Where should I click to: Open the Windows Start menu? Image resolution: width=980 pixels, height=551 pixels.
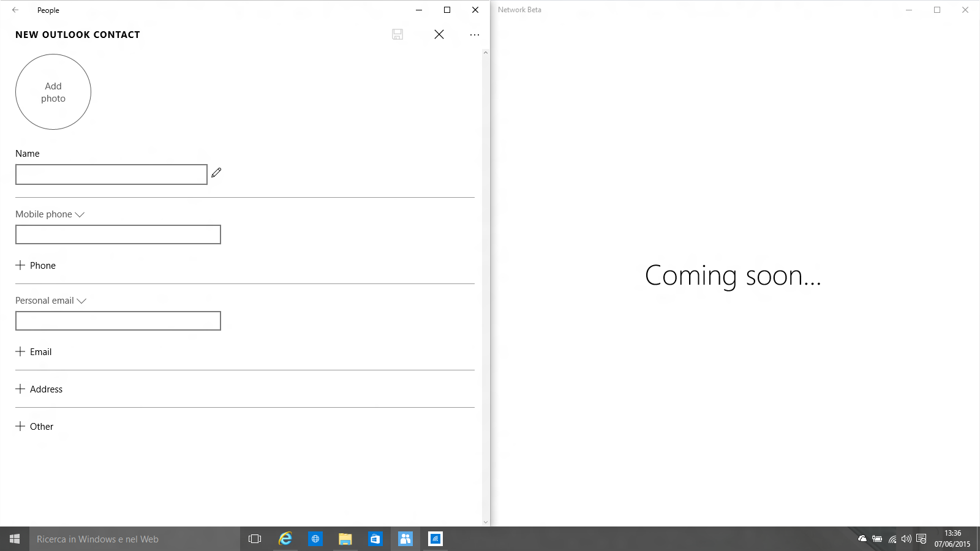pos(15,539)
